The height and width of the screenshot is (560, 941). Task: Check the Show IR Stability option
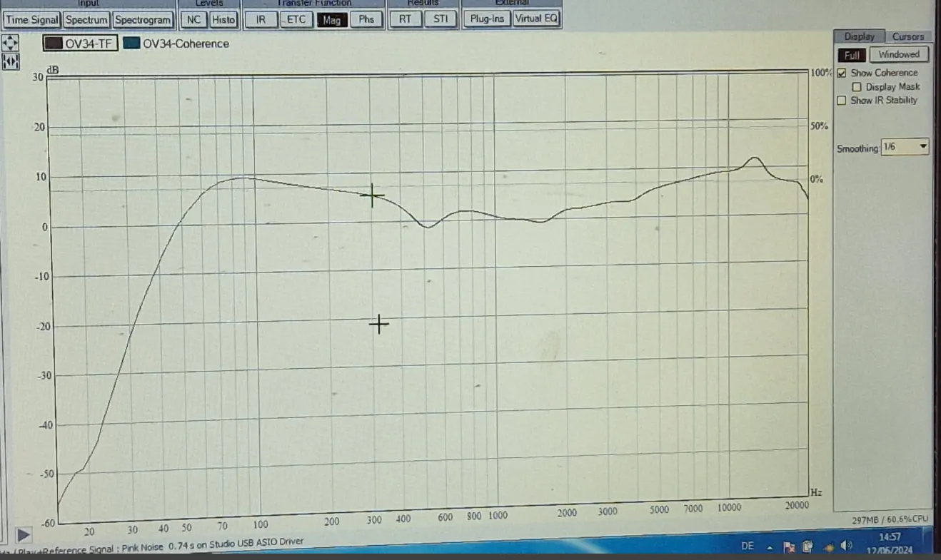click(x=842, y=101)
